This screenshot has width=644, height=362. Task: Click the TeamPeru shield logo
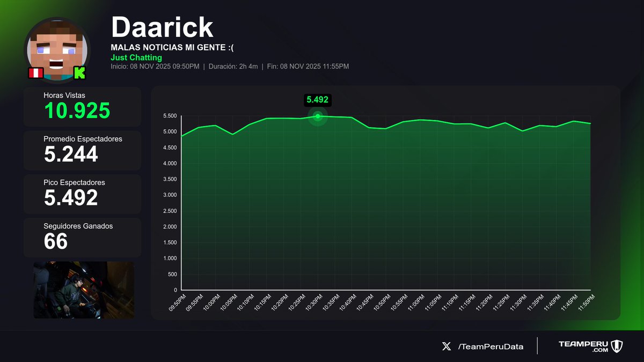[617, 346]
